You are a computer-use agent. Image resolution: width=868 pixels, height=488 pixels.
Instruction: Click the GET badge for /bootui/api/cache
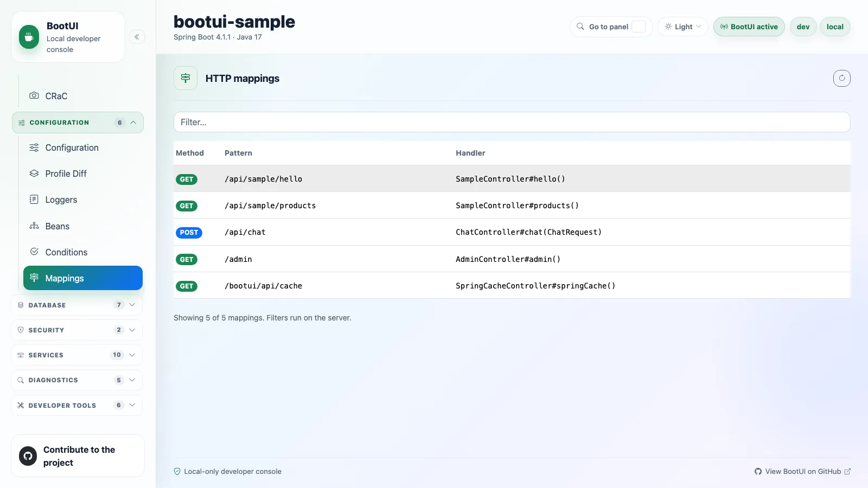tap(187, 286)
